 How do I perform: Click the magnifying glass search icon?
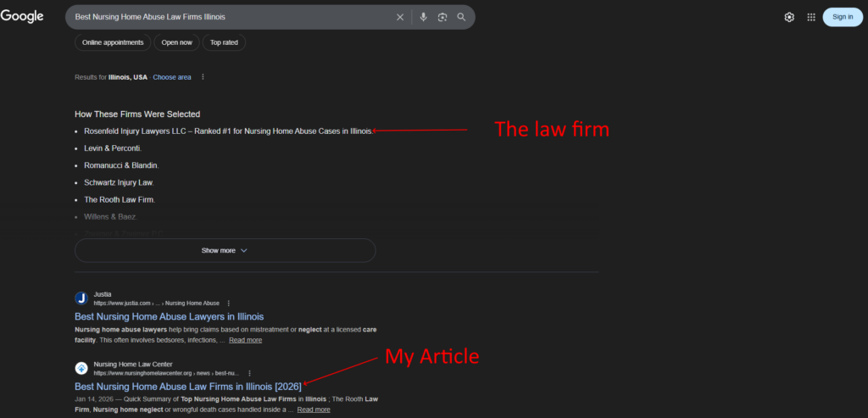pyautogui.click(x=461, y=17)
